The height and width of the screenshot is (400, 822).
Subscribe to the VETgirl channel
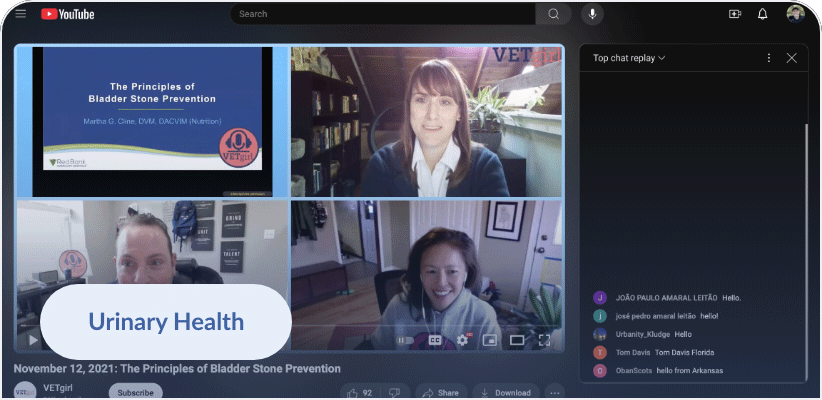135,392
